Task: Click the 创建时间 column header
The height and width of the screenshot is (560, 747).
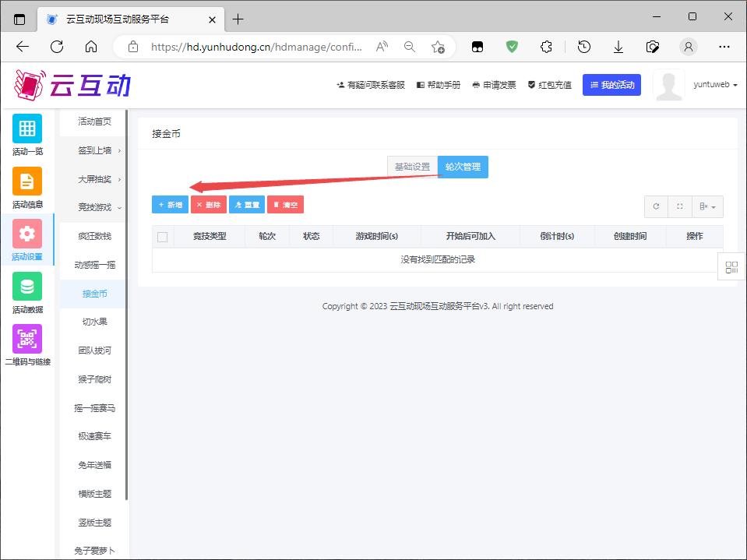Action: 630,236
